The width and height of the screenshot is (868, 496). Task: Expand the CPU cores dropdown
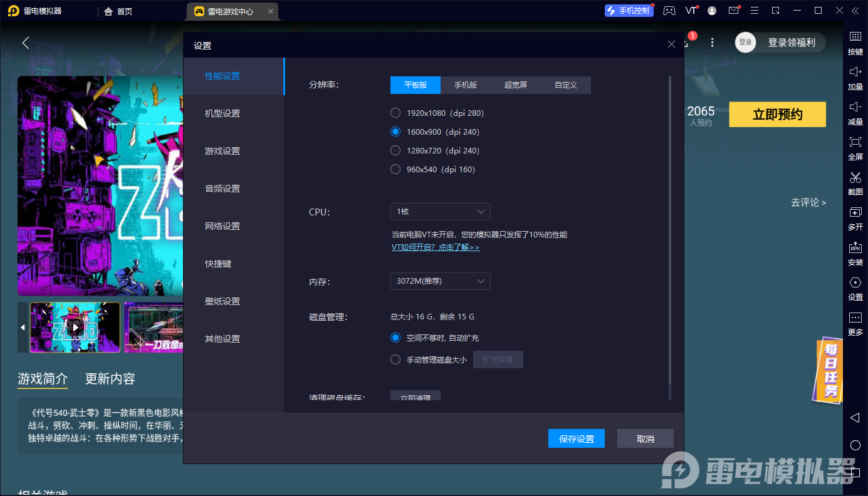click(x=441, y=212)
